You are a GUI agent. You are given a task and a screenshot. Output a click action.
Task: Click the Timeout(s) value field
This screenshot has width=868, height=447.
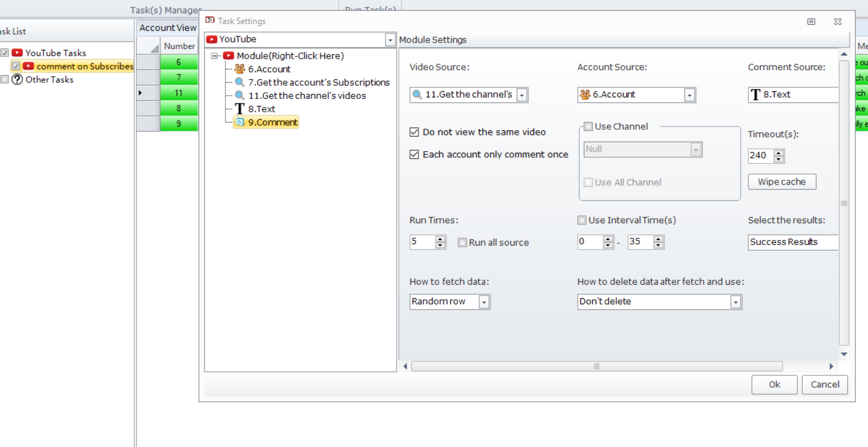(x=759, y=156)
